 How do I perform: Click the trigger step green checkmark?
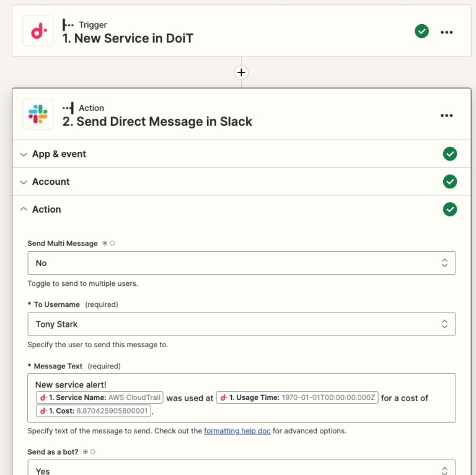pyautogui.click(x=421, y=31)
